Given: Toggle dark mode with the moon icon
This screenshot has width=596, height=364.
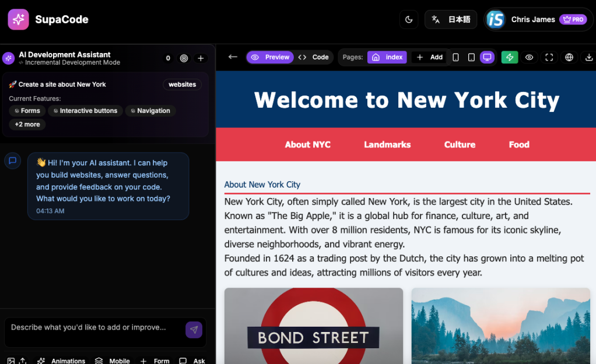Looking at the screenshot, I should pyautogui.click(x=409, y=19).
